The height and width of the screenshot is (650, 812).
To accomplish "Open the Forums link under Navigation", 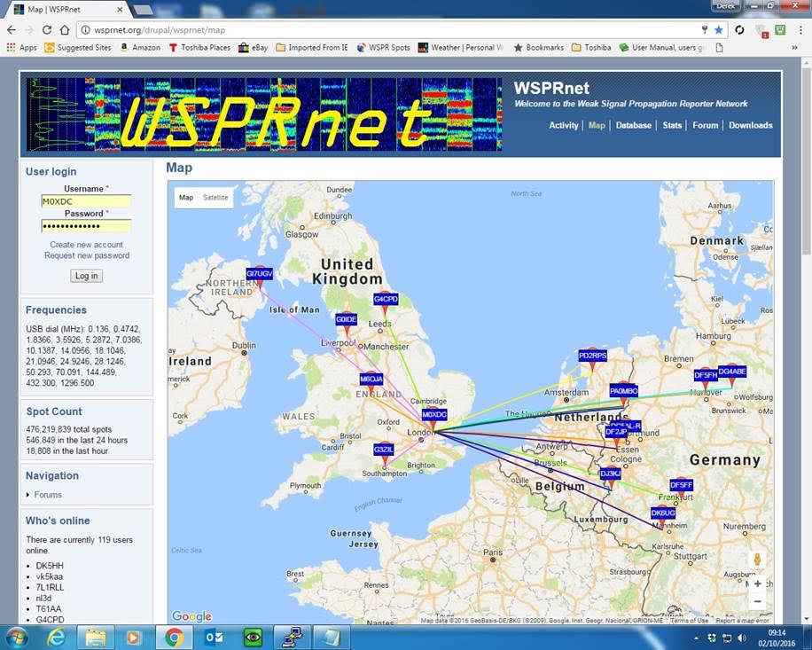I will 48,495.
